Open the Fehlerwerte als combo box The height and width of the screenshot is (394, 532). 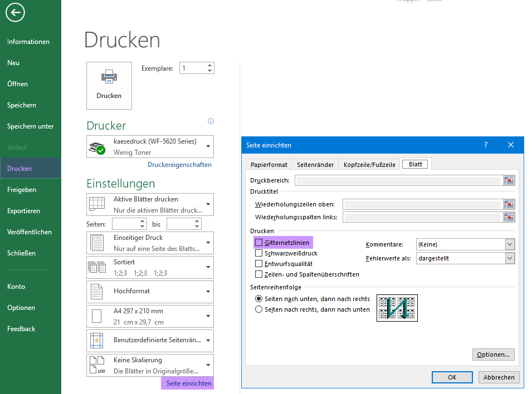click(465, 258)
